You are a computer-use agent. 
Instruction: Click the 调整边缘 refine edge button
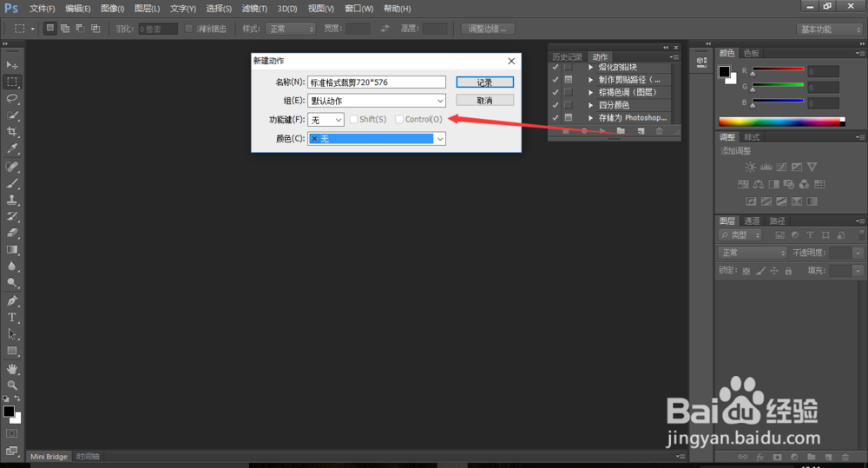(488, 29)
